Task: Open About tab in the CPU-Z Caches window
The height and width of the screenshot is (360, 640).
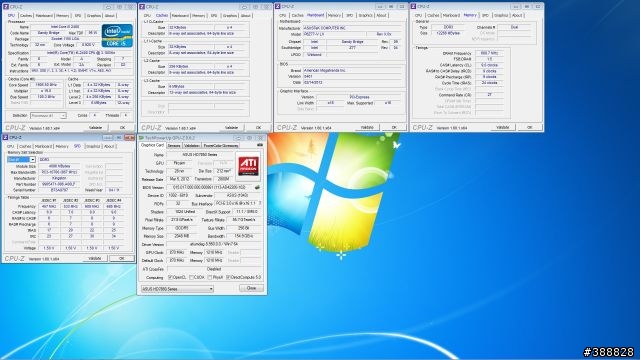Action: 245,16
